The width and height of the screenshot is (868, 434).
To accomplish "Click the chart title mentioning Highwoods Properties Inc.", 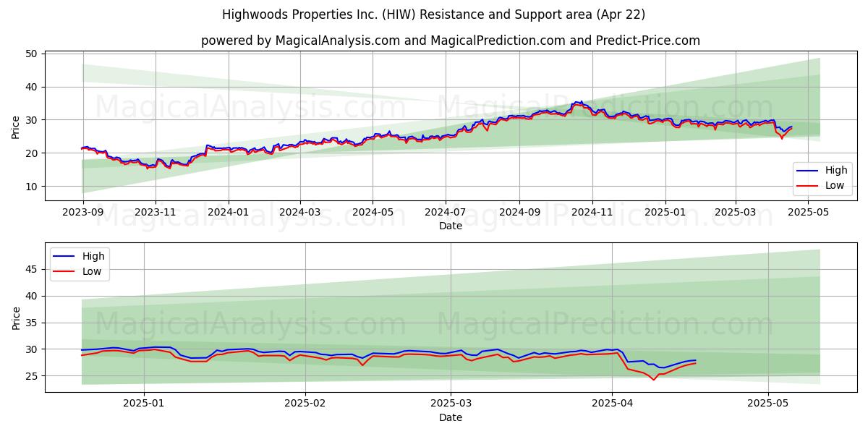I will (x=434, y=14).
